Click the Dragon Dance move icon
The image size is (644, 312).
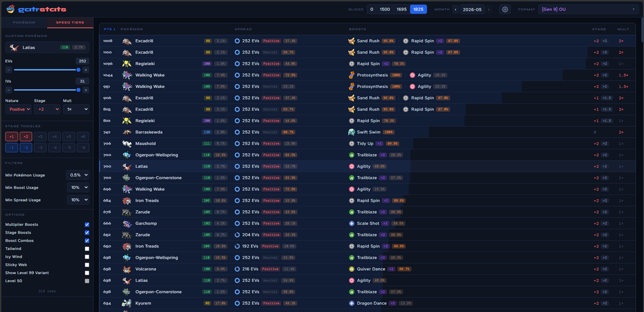351,303
